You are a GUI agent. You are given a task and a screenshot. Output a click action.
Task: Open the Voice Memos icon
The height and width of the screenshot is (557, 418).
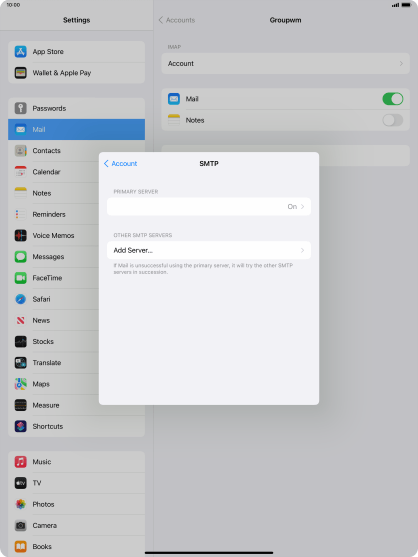(x=21, y=236)
